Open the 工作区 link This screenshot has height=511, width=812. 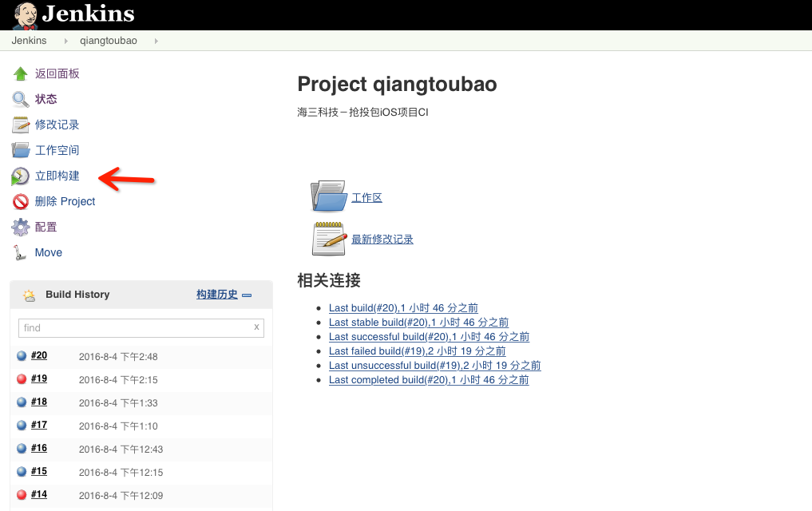click(366, 198)
